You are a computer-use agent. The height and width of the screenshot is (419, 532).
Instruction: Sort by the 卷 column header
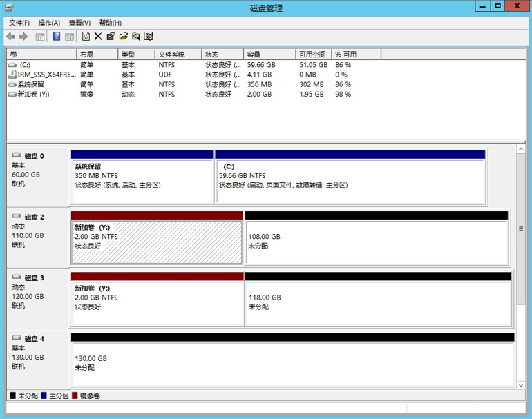click(x=41, y=55)
